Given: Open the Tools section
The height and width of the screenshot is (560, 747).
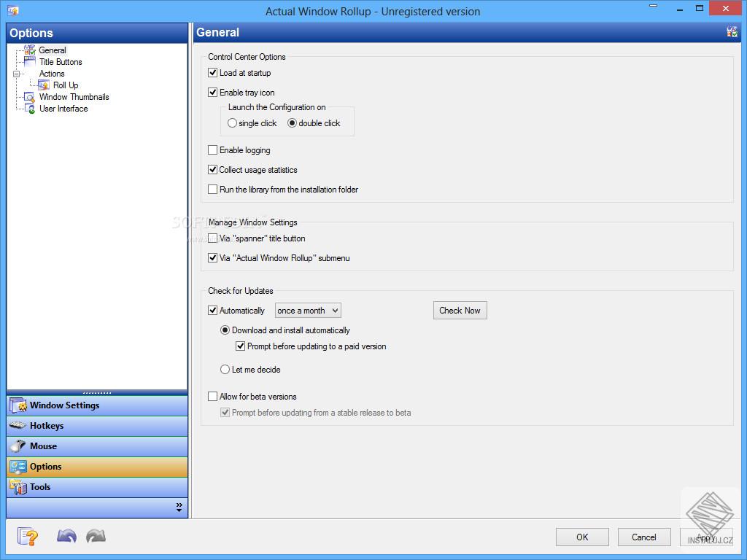Looking at the screenshot, I should pos(97,487).
